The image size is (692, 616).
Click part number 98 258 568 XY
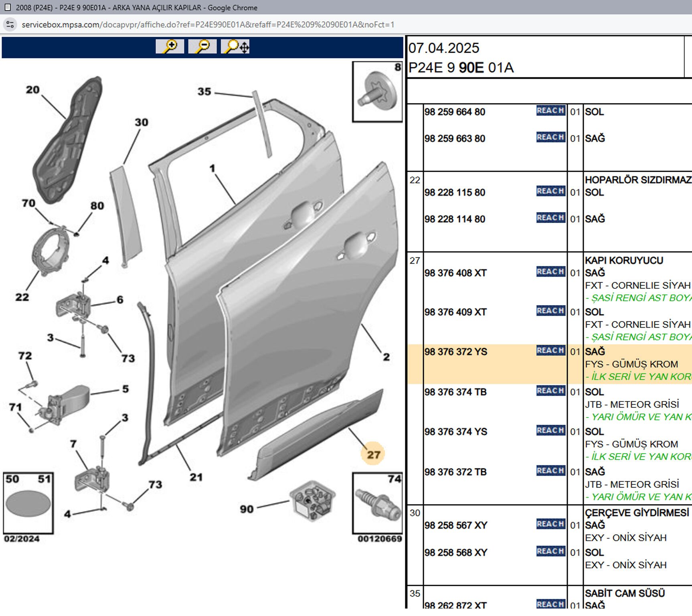pyautogui.click(x=456, y=552)
